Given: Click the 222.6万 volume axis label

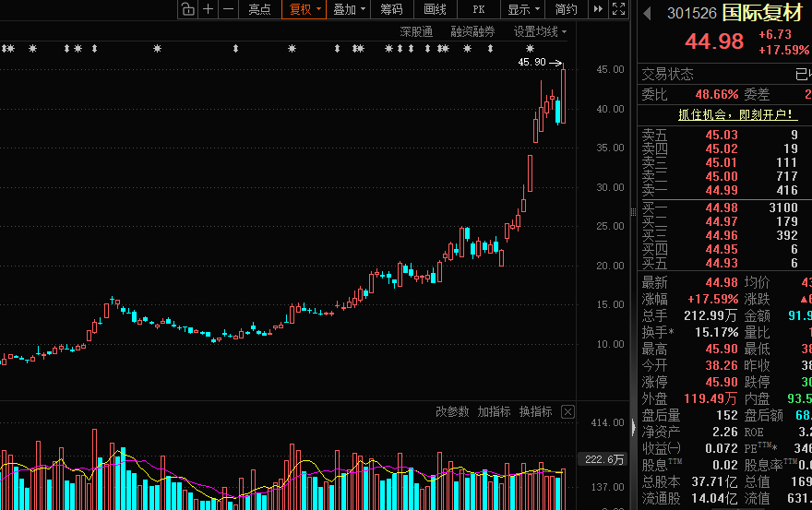Looking at the screenshot, I should [603, 459].
